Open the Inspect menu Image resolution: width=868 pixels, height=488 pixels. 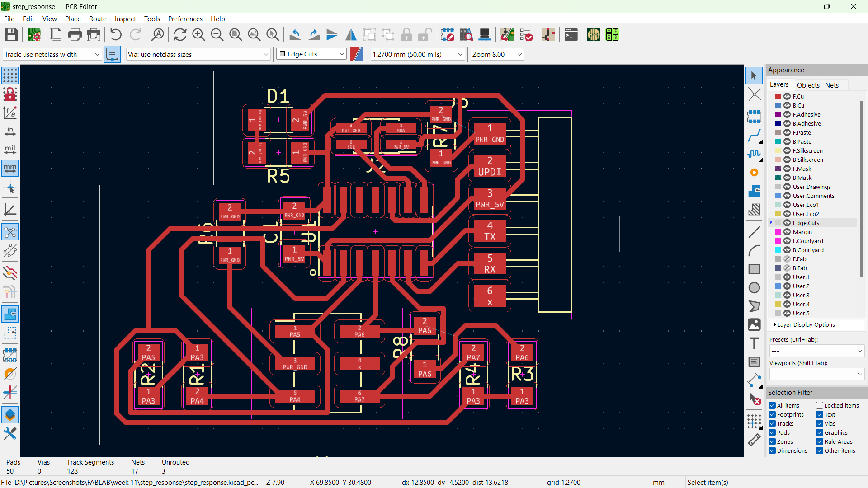click(x=125, y=19)
